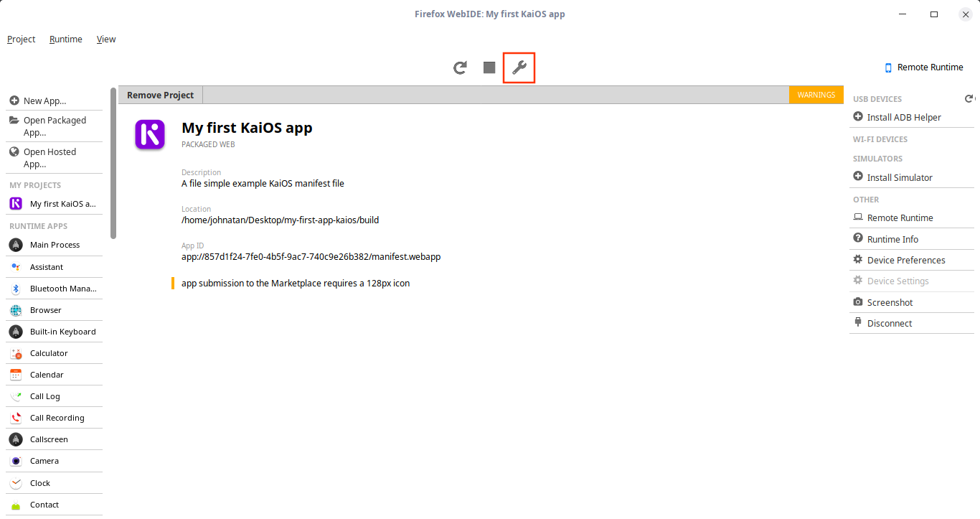The image size is (980, 519).
Task: Click the Open Packaged App folder icon
Action: [x=14, y=120]
